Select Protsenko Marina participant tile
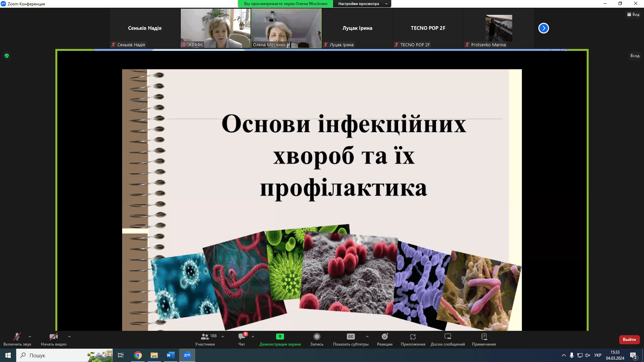 click(x=499, y=28)
